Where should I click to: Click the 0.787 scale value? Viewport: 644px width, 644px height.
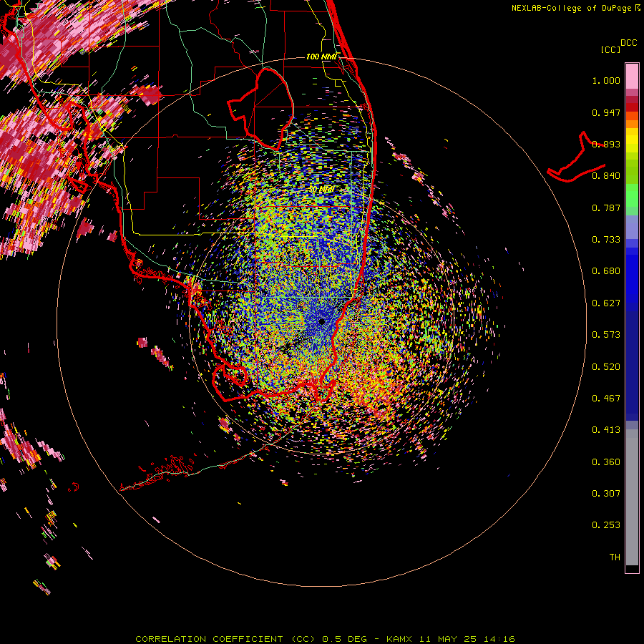click(606, 208)
